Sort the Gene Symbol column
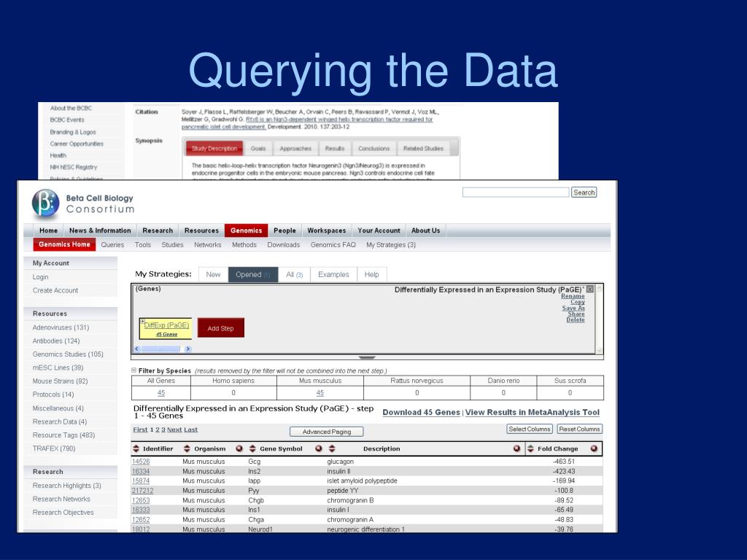The width and height of the screenshot is (747, 560). pos(252,448)
